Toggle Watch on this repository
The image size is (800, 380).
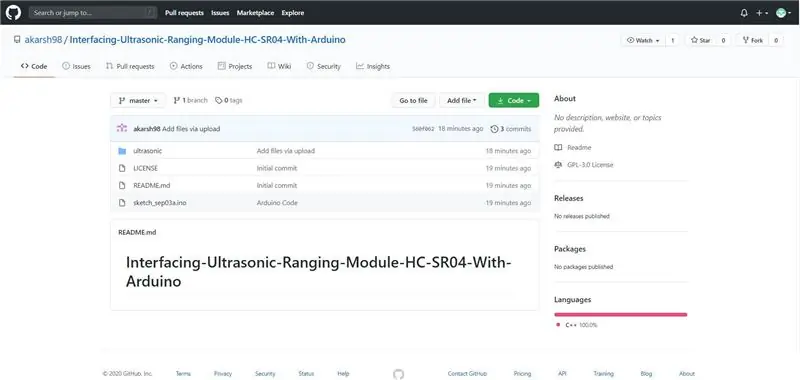[643, 40]
